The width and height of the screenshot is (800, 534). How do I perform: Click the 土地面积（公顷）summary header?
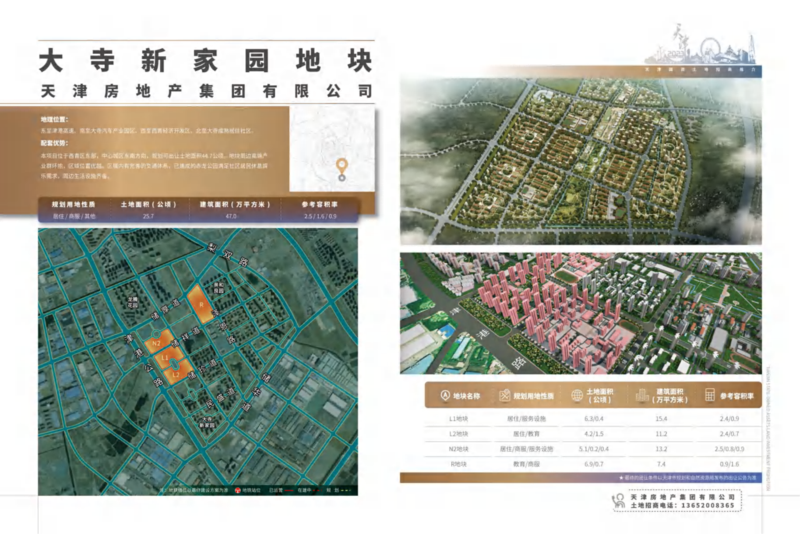(x=148, y=205)
